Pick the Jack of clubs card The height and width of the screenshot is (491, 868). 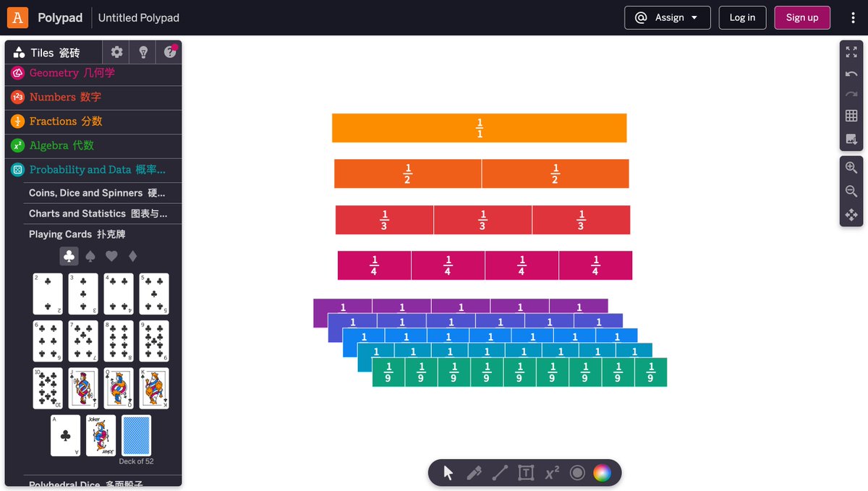click(x=83, y=388)
